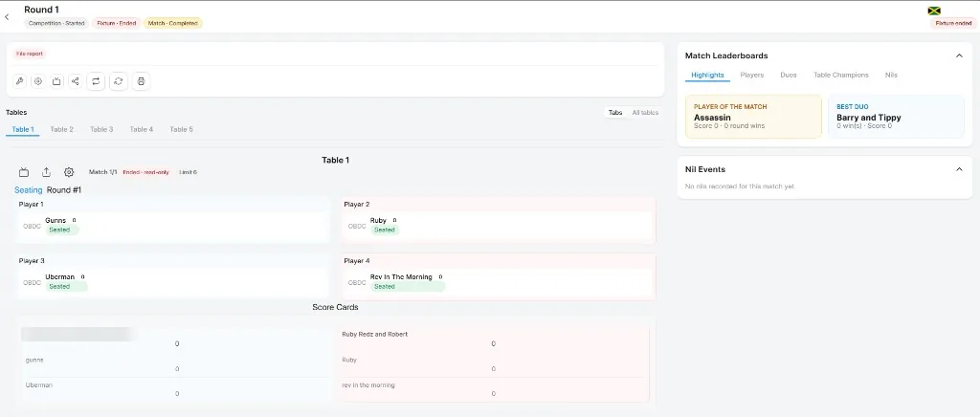The width and height of the screenshot is (980, 417).
Task: Click the TV display icon in top toolbar
Action: (56, 81)
